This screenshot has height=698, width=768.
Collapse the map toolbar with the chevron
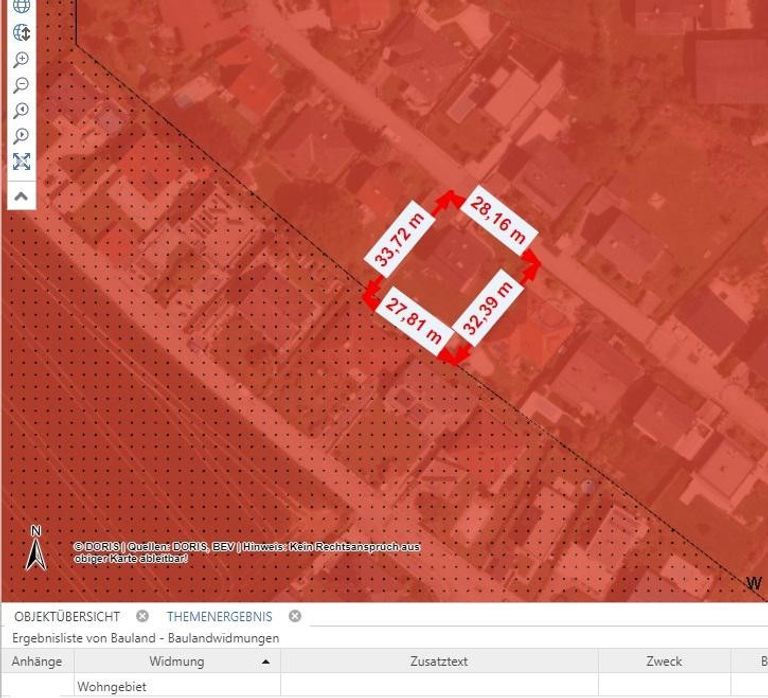[21, 196]
